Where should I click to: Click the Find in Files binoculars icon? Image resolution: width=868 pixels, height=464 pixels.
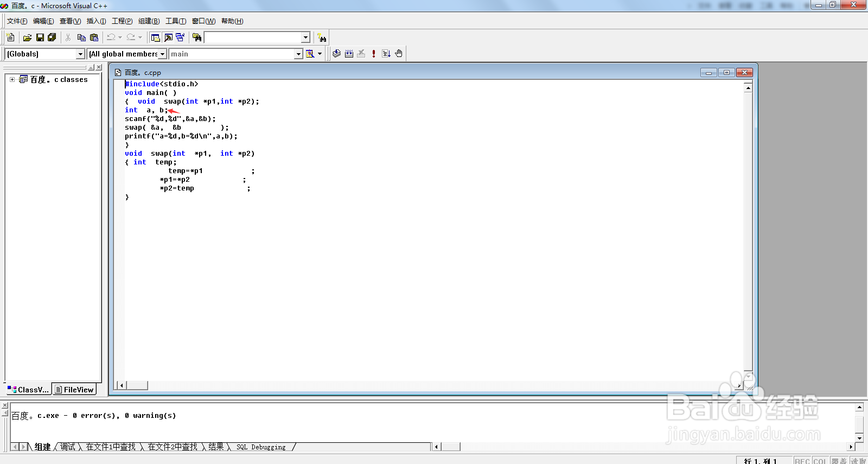click(x=197, y=37)
